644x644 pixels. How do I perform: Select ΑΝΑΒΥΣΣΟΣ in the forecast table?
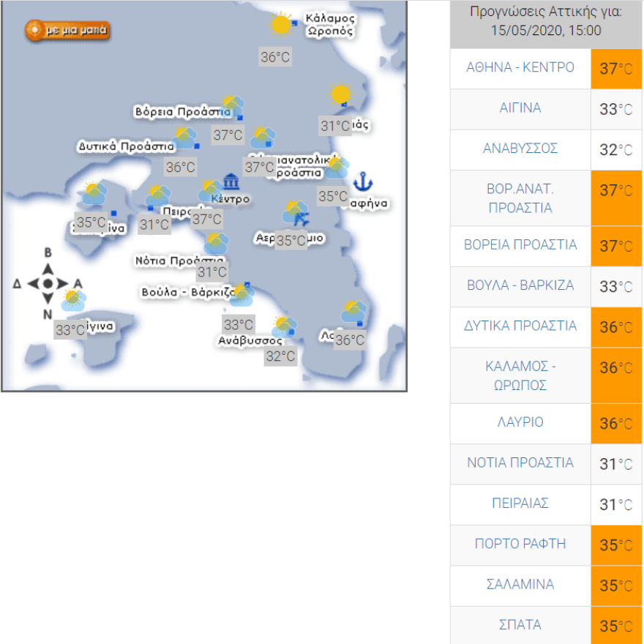[x=520, y=149]
